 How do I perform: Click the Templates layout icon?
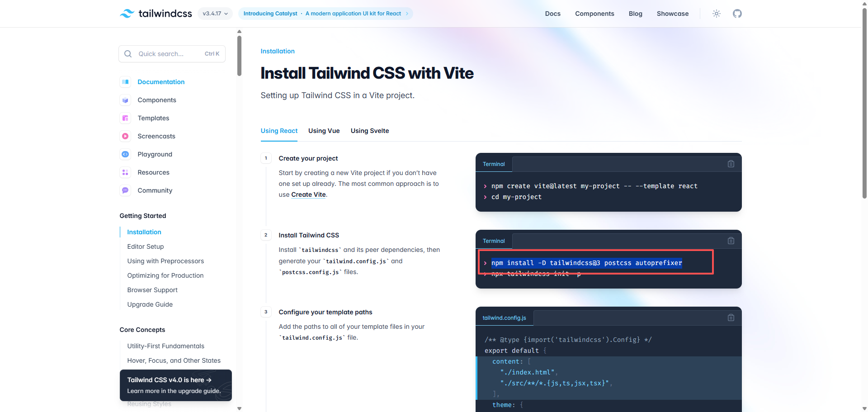(125, 118)
